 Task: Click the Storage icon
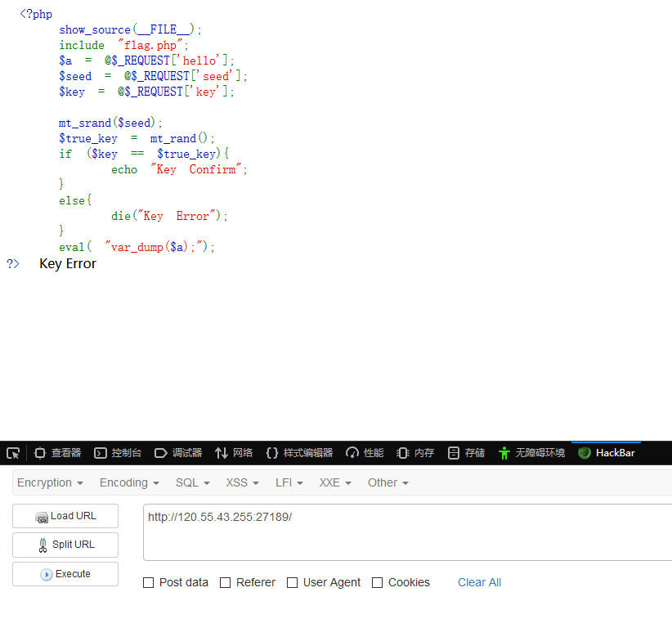(x=454, y=453)
